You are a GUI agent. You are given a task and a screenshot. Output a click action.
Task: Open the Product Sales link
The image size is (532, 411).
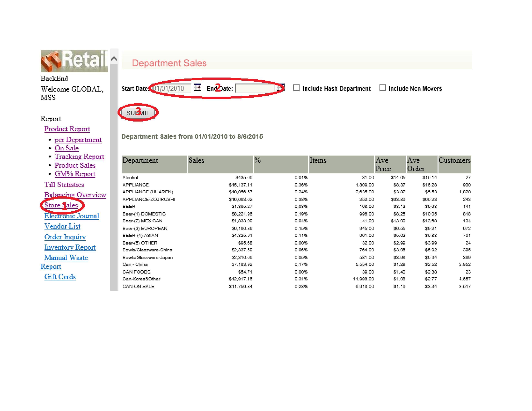tap(75, 165)
